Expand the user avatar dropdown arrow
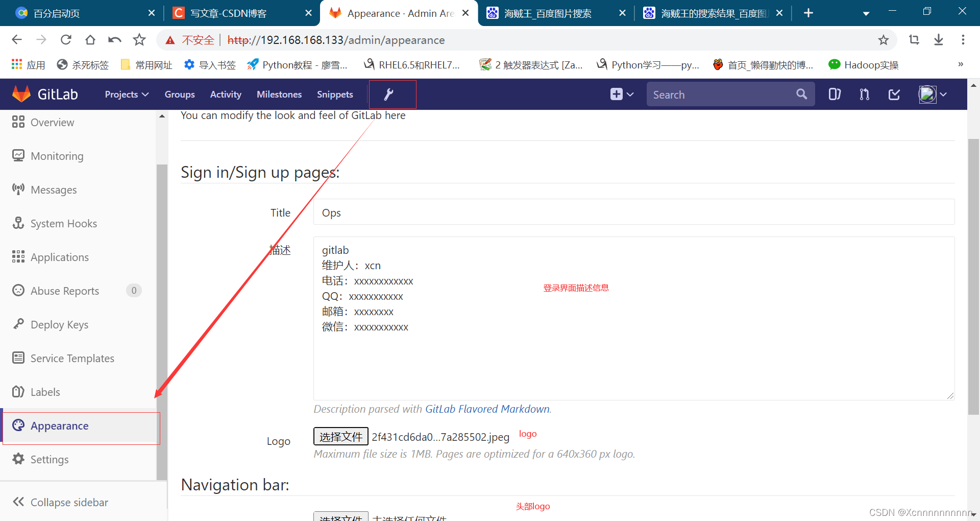Image resolution: width=980 pixels, height=521 pixels. [x=943, y=94]
